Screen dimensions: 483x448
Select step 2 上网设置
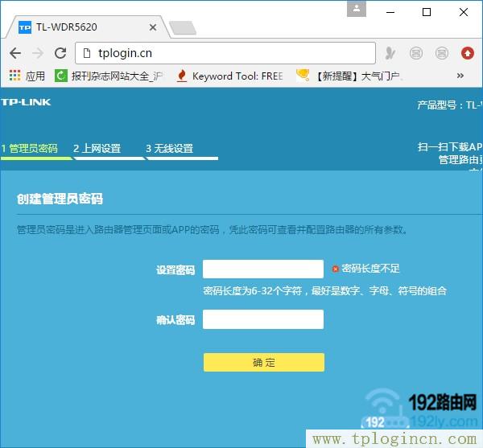tap(97, 149)
